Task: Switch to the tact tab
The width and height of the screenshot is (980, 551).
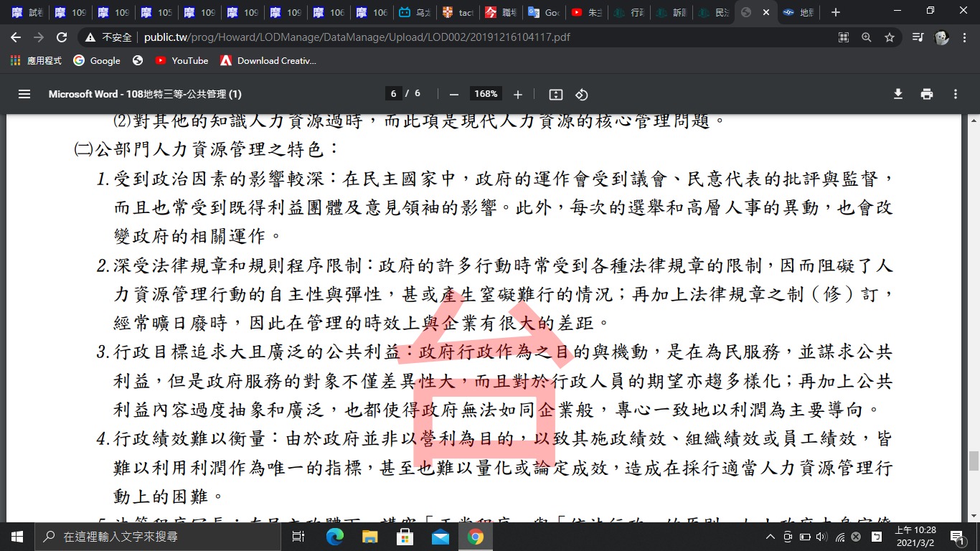Action: point(459,12)
